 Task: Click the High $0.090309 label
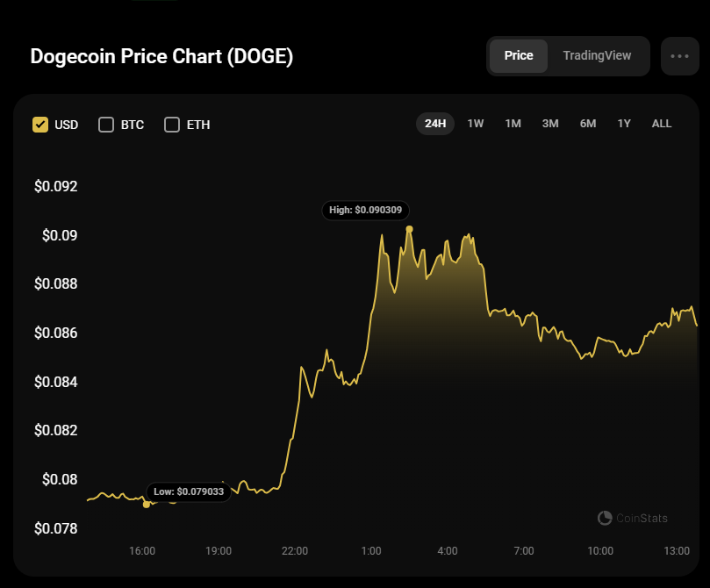[x=366, y=210]
